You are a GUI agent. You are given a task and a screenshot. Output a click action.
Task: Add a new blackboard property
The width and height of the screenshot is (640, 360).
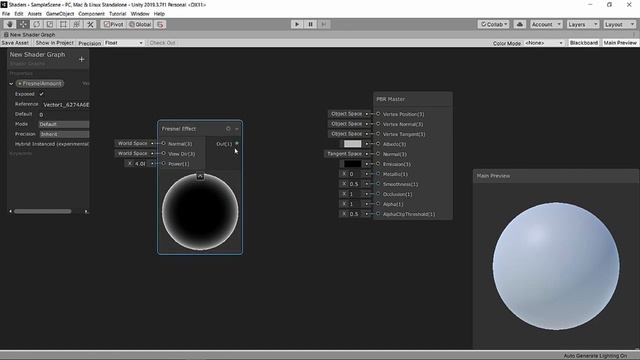pyautogui.click(x=82, y=59)
